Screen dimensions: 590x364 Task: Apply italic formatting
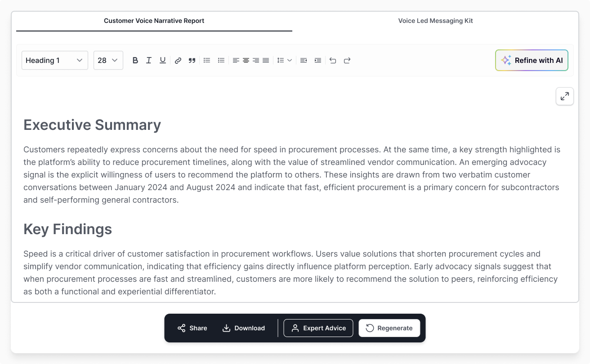149,60
